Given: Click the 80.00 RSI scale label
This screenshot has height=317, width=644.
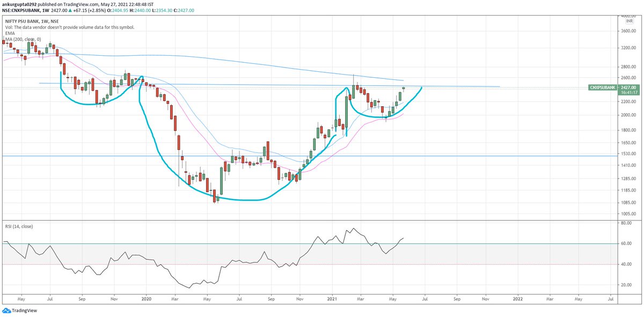Looking at the screenshot, I should pos(627,223).
